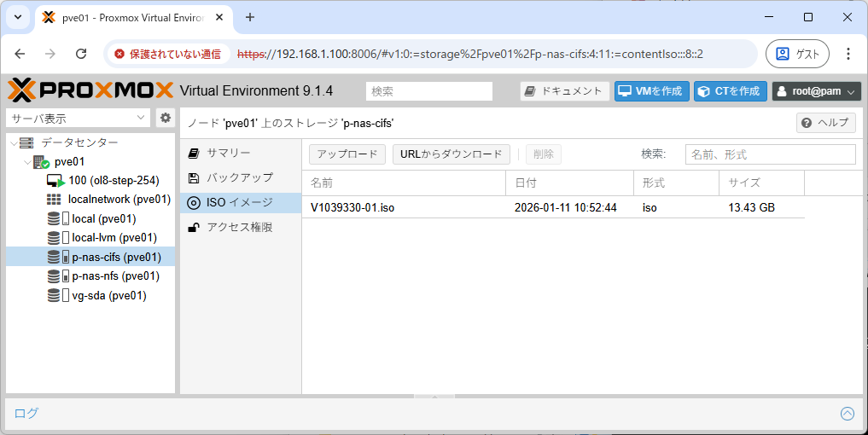Viewport: 868px width, 435px height.
Task: Click the ログ panel label
Action: [x=26, y=414]
